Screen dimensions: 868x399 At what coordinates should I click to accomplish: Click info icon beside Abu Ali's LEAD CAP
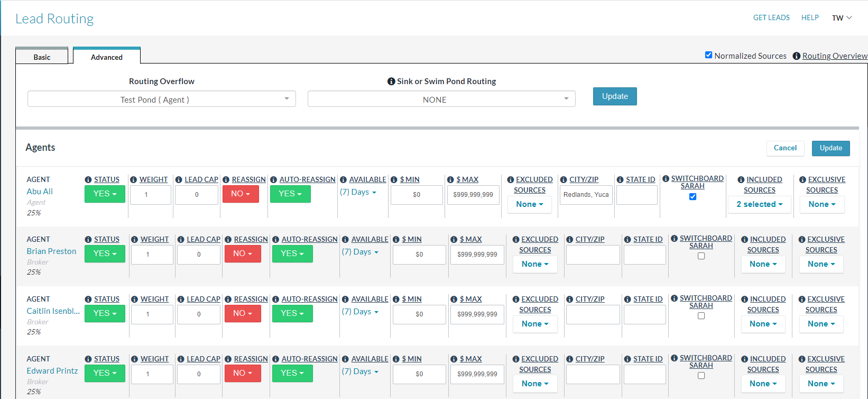coord(179,180)
